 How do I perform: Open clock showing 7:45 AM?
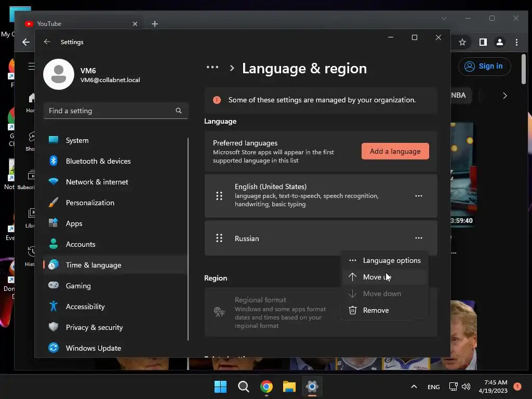tap(493, 387)
